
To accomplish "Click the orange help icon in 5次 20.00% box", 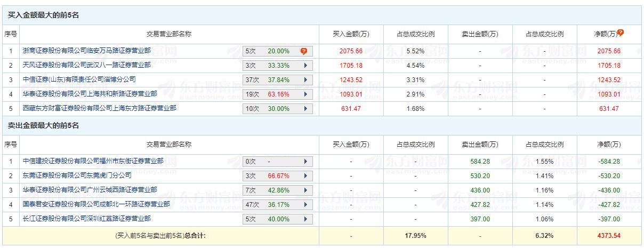I will coord(304,51).
